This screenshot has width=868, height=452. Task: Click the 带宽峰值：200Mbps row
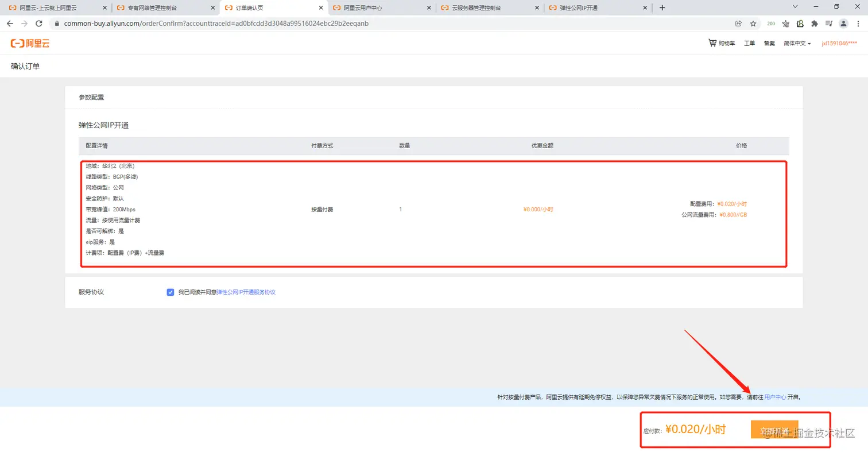pyautogui.click(x=110, y=210)
